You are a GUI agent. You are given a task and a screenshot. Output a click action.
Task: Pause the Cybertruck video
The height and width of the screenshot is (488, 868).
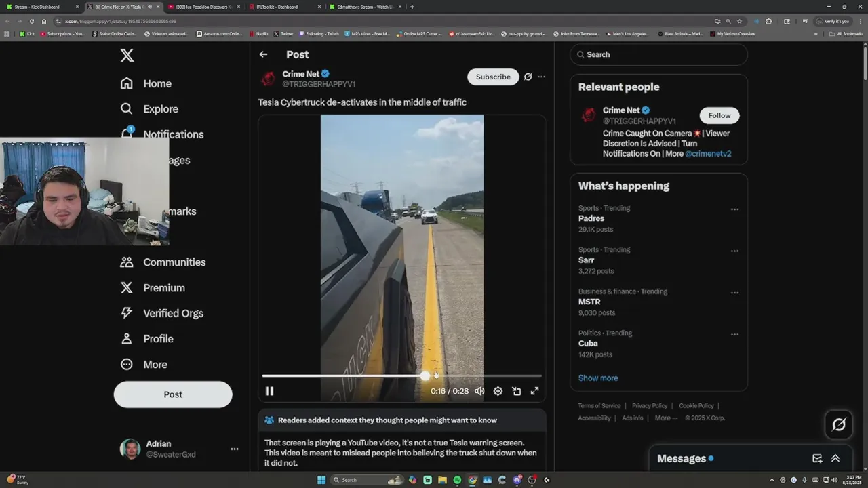[x=269, y=391]
